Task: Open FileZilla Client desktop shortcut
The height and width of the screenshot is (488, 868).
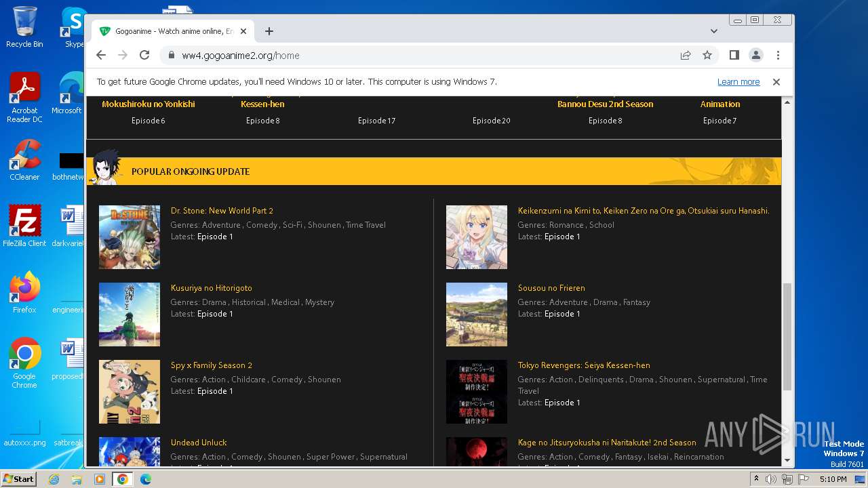Action: coord(24,226)
